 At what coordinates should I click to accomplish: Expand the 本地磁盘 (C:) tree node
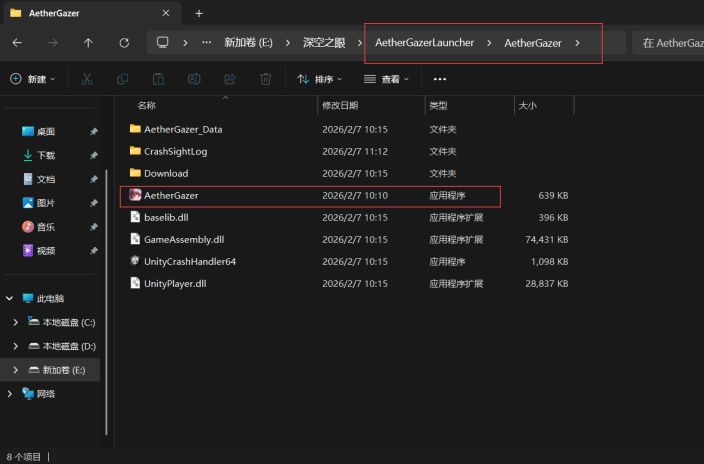(15, 322)
